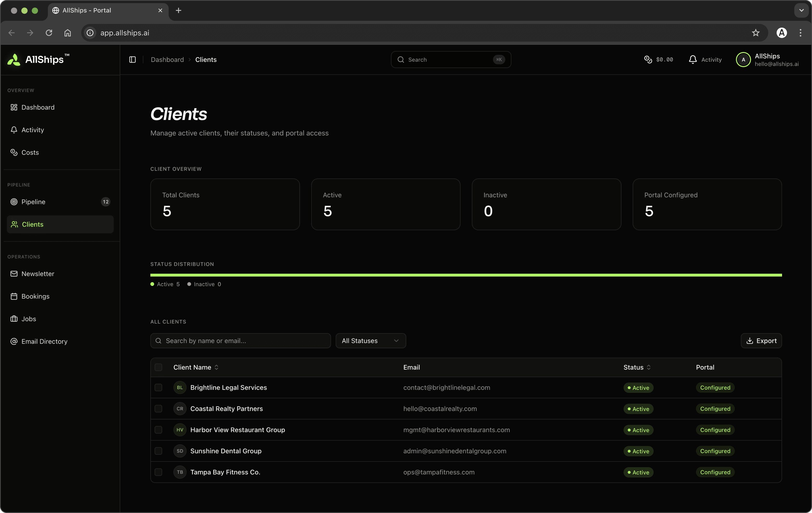Click the Email Directory at-sign icon

[x=14, y=342]
